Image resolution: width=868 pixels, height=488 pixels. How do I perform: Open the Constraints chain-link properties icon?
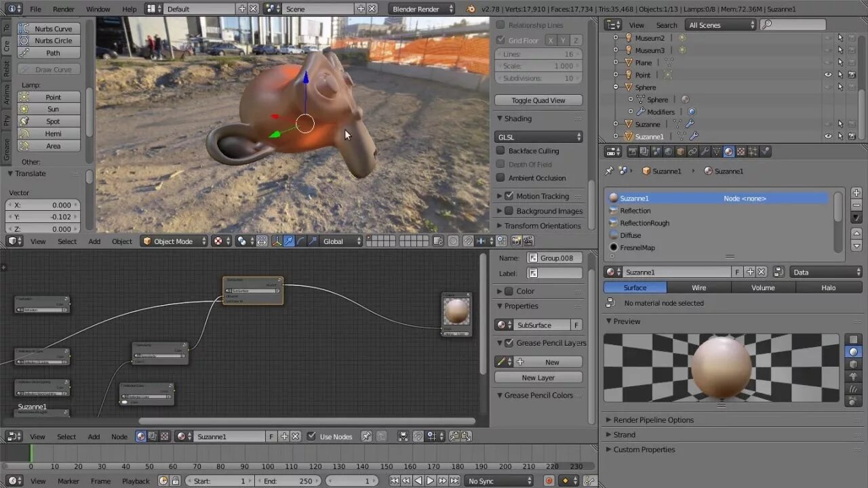click(692, 152)
